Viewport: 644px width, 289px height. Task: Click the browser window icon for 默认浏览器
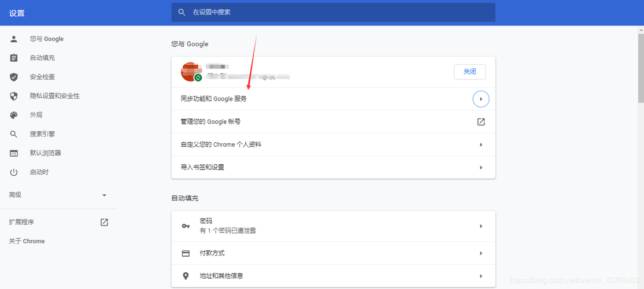tap(14, 153)
